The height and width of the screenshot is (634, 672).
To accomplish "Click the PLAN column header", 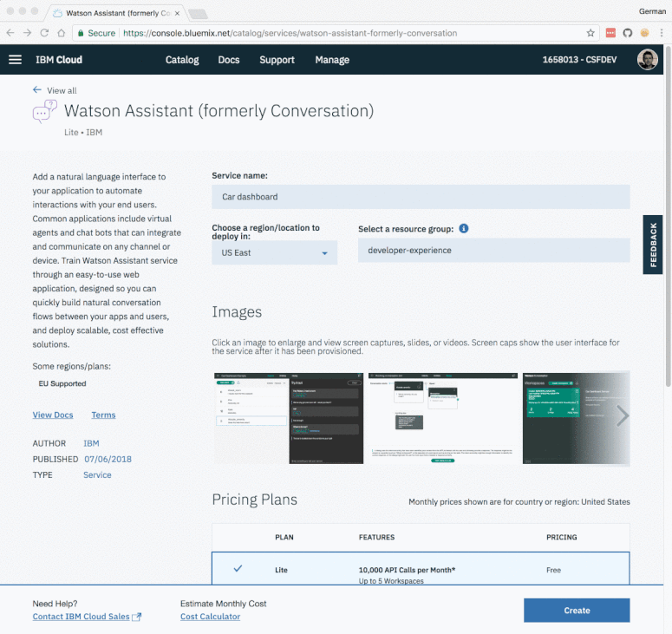I will coord(284,537).
